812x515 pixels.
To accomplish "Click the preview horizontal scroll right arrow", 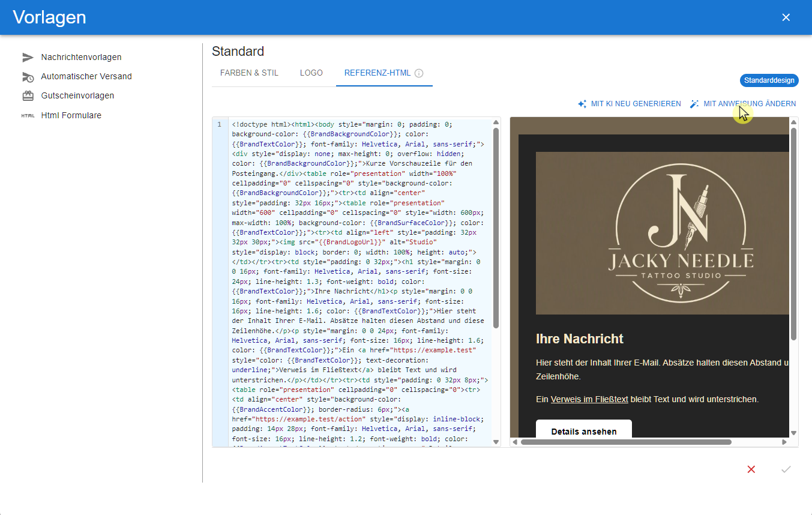I will click(784, 442).
